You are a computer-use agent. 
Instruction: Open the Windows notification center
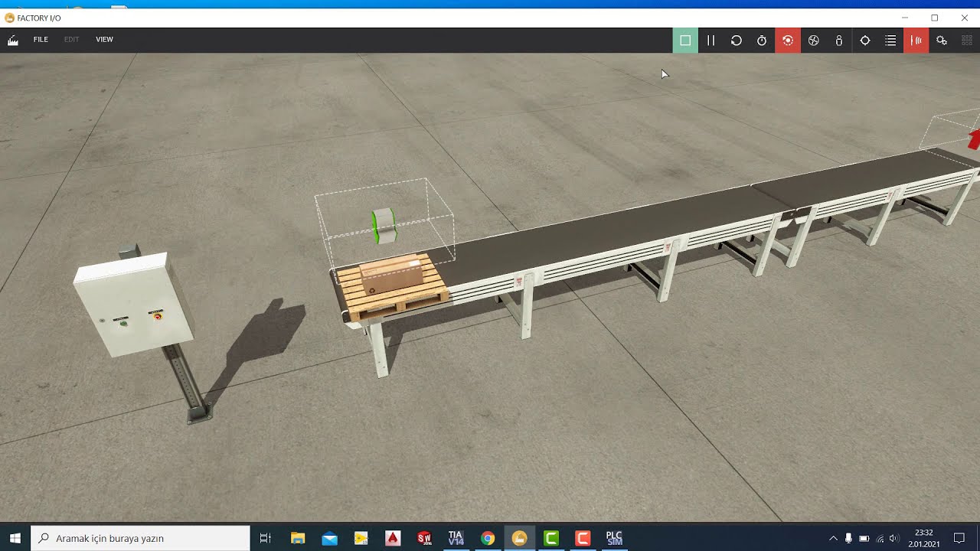tap(959, 538)
